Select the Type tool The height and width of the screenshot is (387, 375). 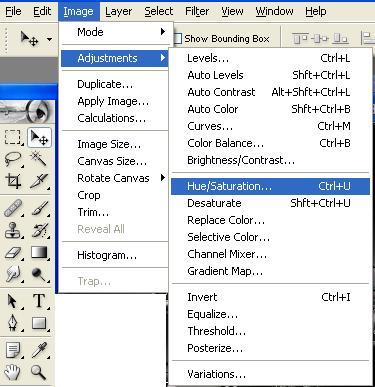coord(39,301)
